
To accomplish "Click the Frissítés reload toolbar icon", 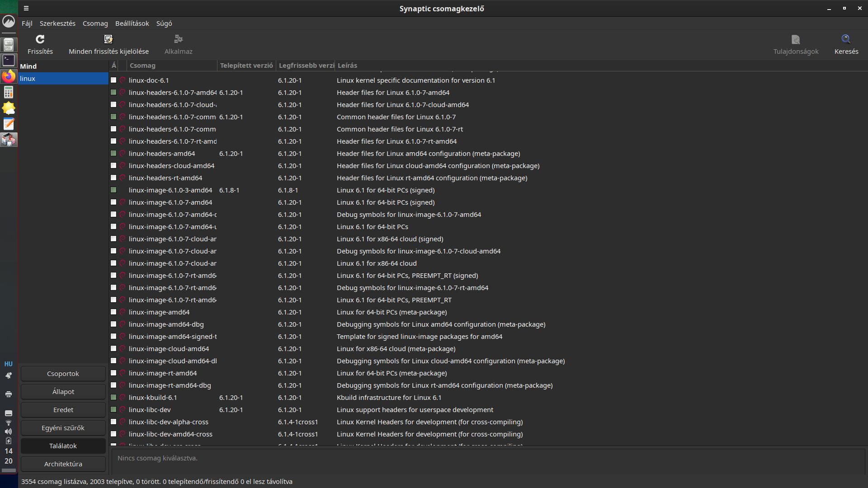I will (x=40, y=39).
